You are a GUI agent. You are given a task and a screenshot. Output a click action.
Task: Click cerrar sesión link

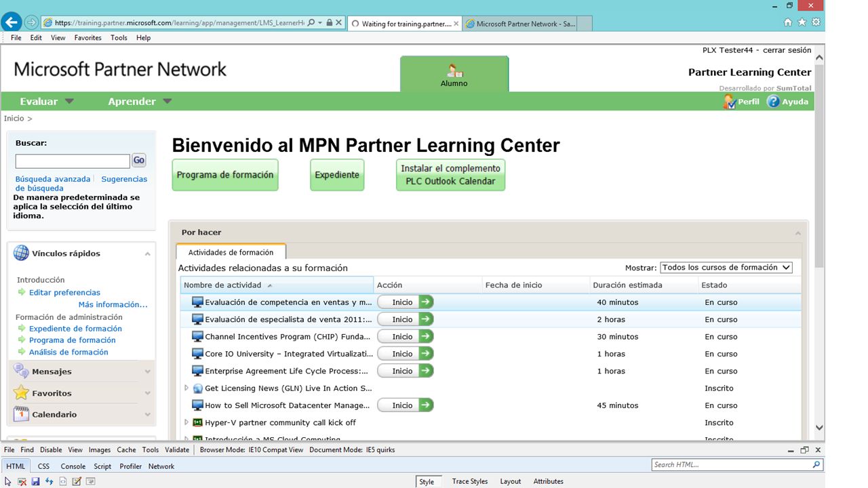(787, 50)
